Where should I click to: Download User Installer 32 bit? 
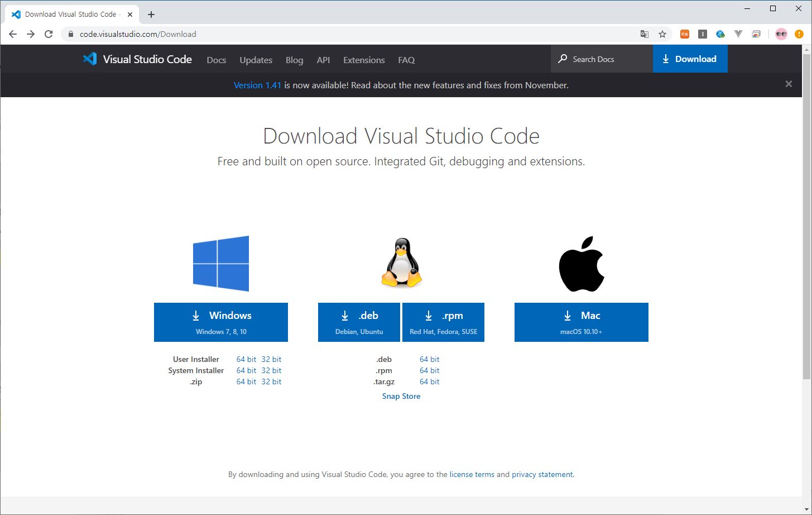click(x=271, y=359)
